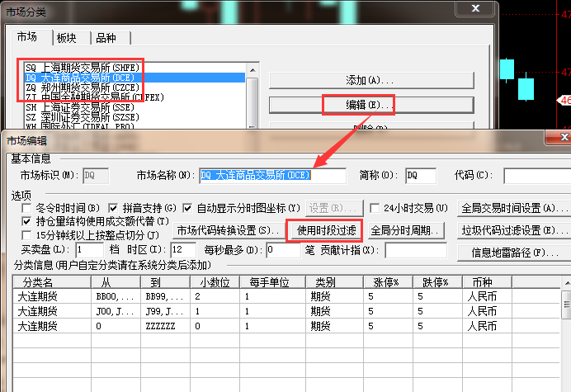Screen dimensions: 571x392
Task: Check 15分钟线以上按整点切分 option
Action: click(x=27, y=235)
